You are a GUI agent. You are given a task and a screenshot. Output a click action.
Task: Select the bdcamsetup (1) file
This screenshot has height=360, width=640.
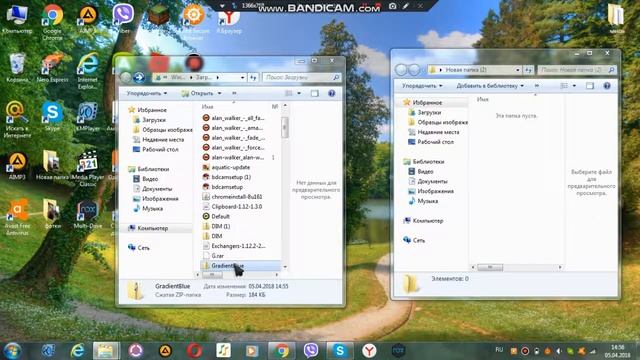coord(227,177)
